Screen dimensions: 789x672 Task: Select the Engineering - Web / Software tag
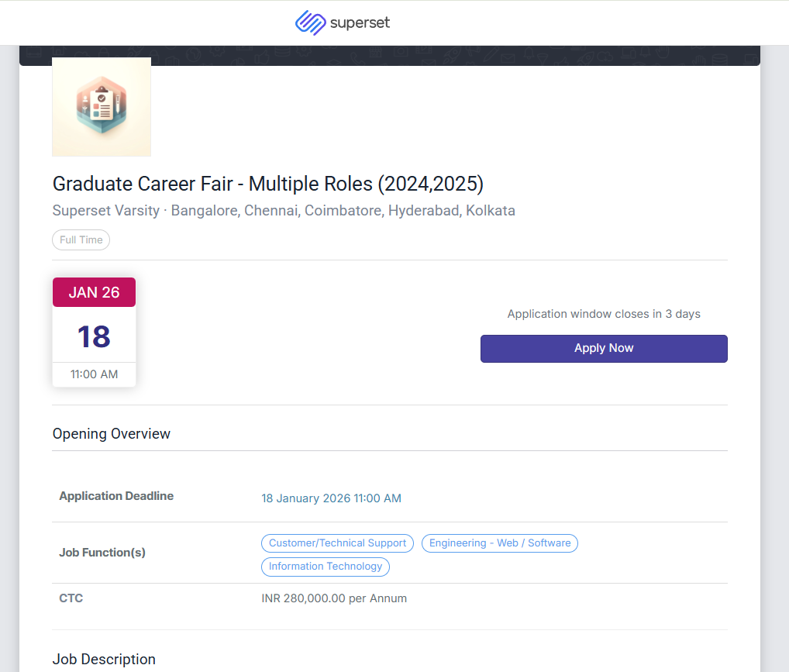click(x=500, y=543)
